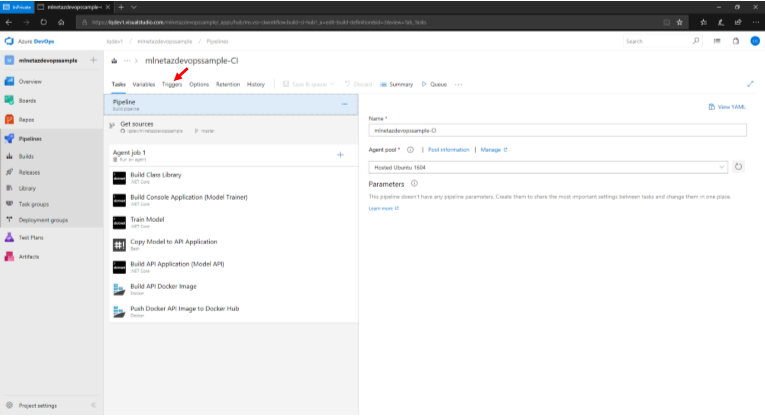Image resolution: width=765 pixels, height=416 pixels.
Task: Toggle full screen mode icon
Action: (750, 84)
